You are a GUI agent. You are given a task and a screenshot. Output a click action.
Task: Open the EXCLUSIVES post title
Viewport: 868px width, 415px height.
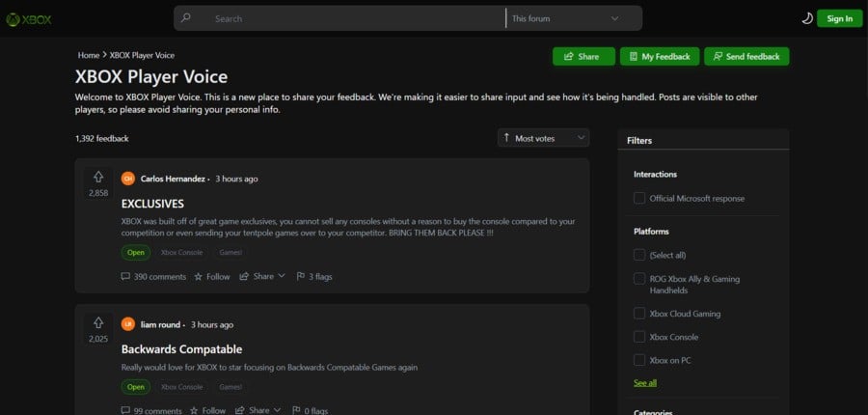click(152, 204)
